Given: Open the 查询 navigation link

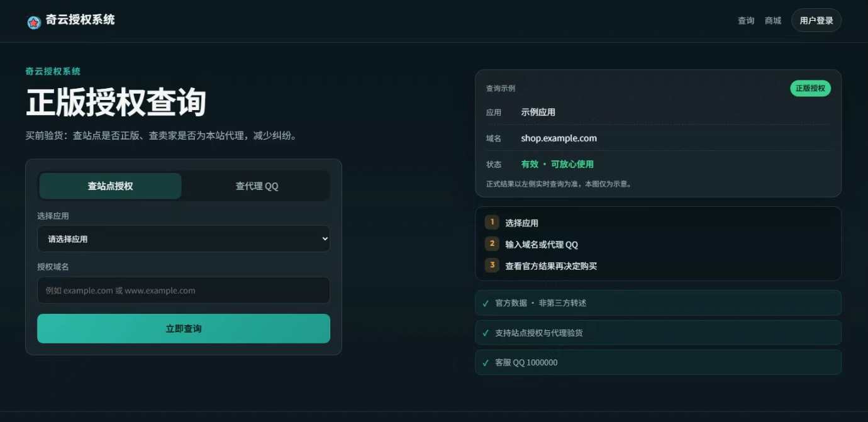Looking at the screenshot, I should point(746,21).
